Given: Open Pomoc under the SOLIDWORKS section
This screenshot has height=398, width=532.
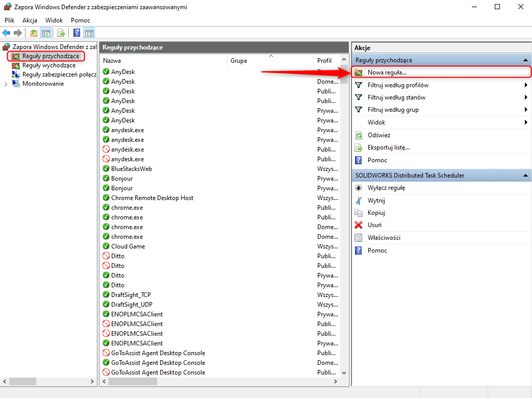Looking at the screenshot, I should (441, 251).
